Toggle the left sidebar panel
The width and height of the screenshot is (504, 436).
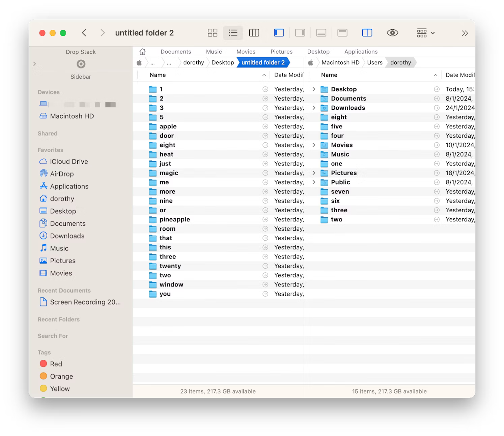tap(279, 33)
